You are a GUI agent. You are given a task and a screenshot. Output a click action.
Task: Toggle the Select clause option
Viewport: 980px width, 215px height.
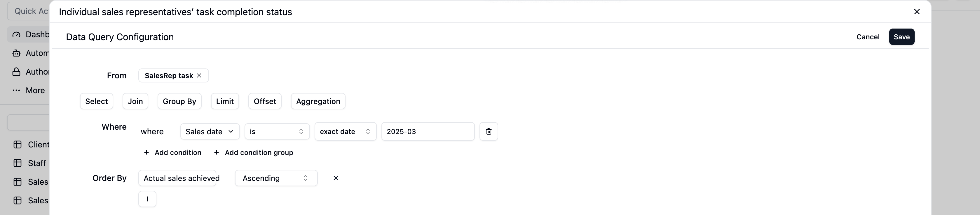[x=96, y=101]
